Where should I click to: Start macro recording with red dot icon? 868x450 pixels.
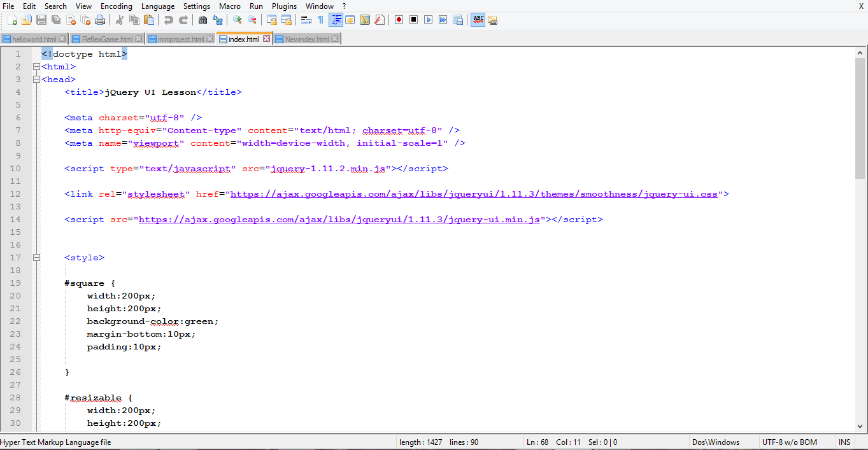point(399,20)
